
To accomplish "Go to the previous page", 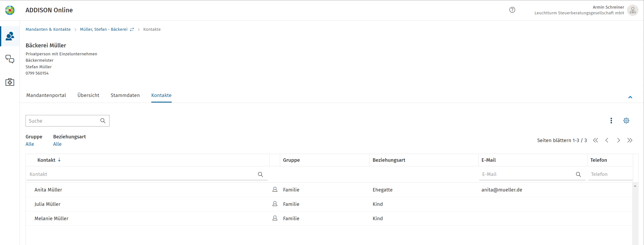I will click(607, 140).
